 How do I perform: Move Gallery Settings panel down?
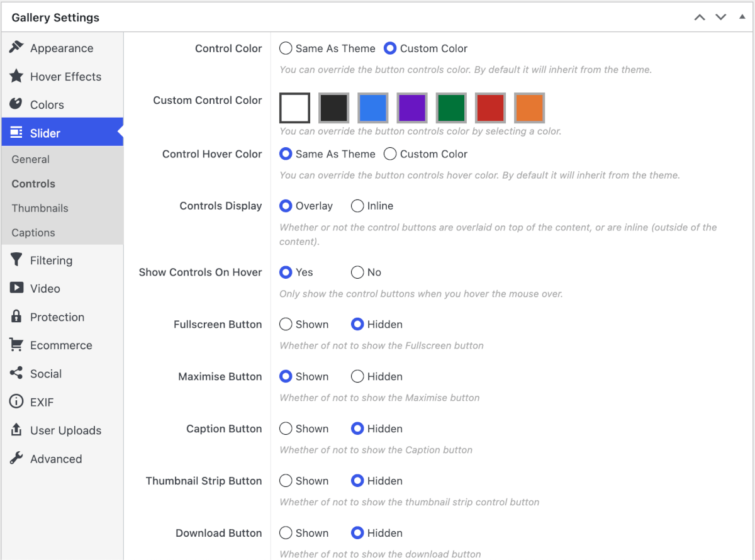(721, 18)
